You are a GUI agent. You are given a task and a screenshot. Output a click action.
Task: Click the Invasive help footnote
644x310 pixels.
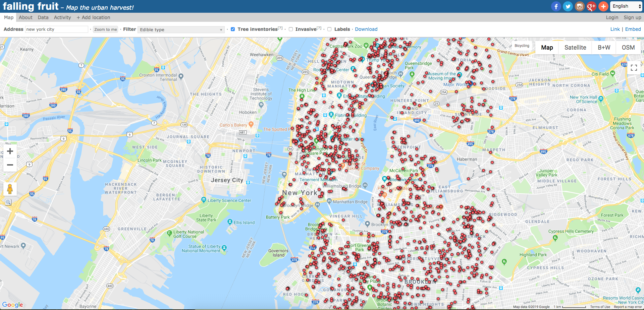(319, 28)
